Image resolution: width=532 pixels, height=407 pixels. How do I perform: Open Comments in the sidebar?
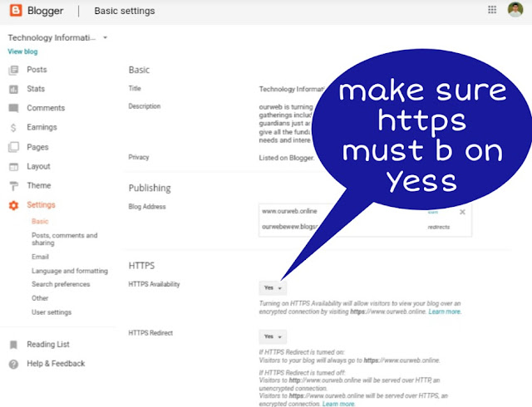coord(46,108)
